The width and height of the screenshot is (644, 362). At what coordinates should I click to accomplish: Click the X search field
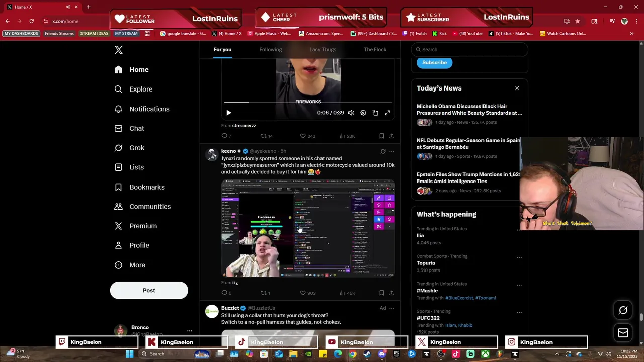[x=469, y=49]
